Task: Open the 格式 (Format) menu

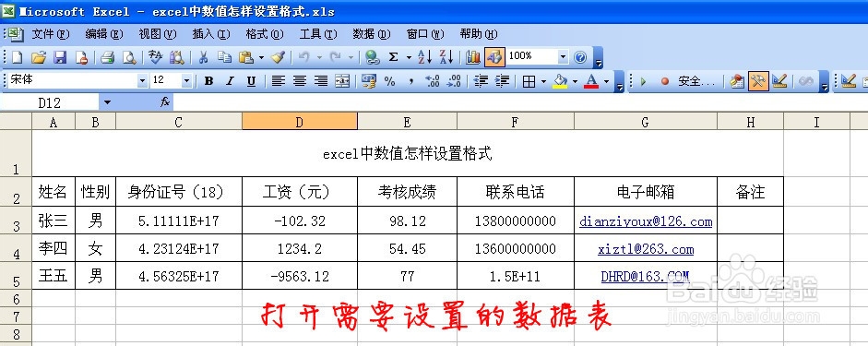Action: click(x=265, y=34)
